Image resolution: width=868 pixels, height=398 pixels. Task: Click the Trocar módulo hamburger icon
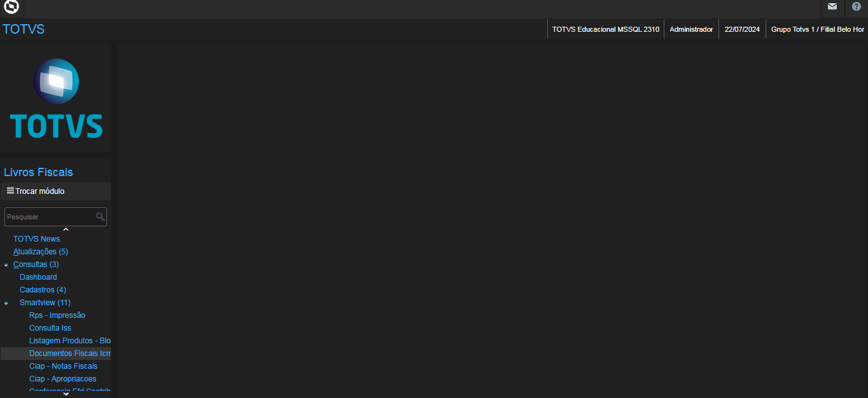(10, 191)
